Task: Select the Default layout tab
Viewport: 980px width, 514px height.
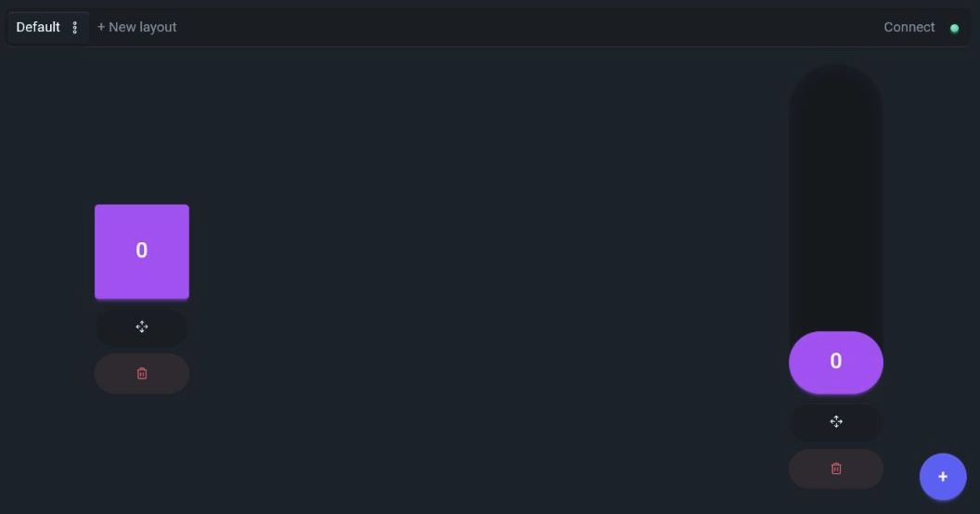Action: tap(47, 28)
